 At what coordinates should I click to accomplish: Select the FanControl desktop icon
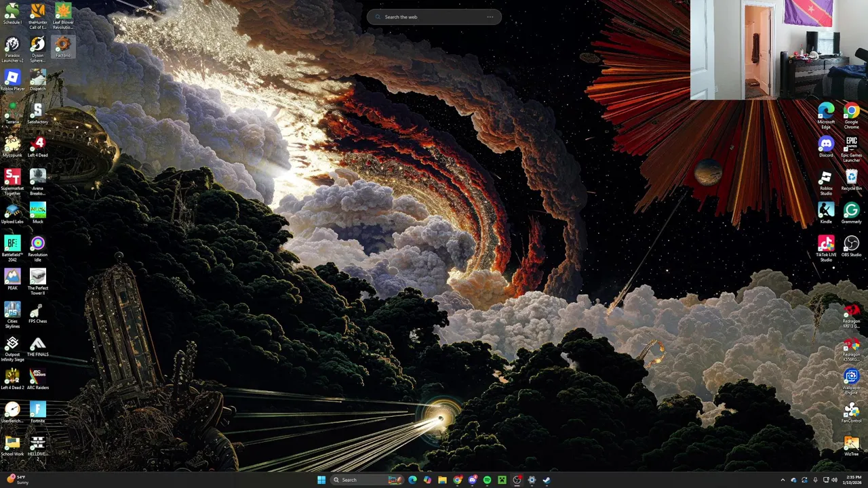tap(852, 413)
